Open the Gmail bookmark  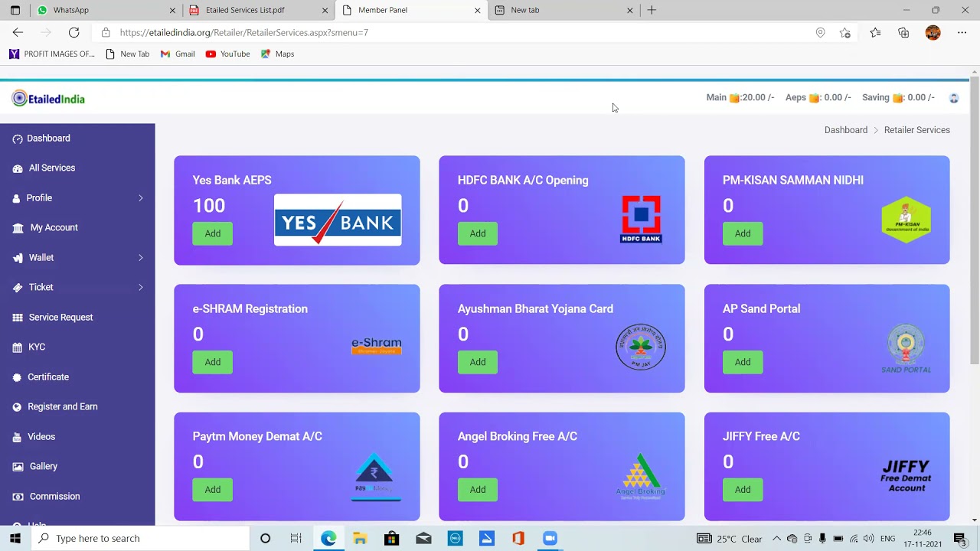click(177, 54)
